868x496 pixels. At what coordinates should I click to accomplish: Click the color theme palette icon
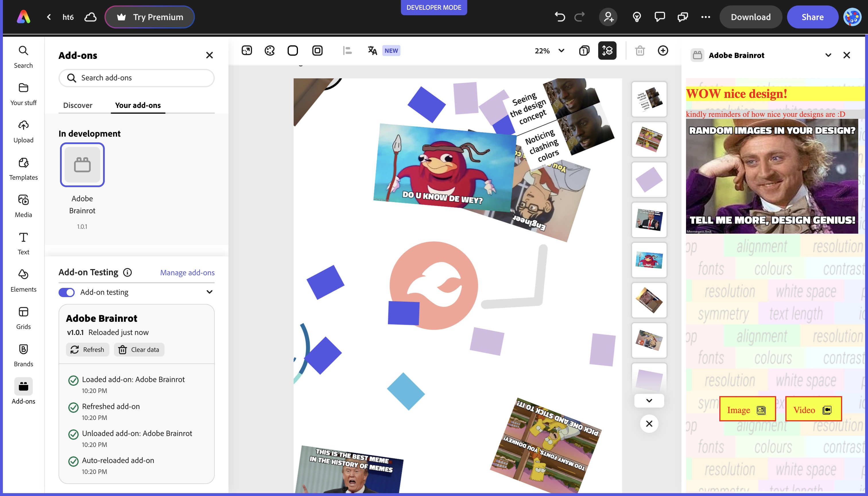coord(270,51)
